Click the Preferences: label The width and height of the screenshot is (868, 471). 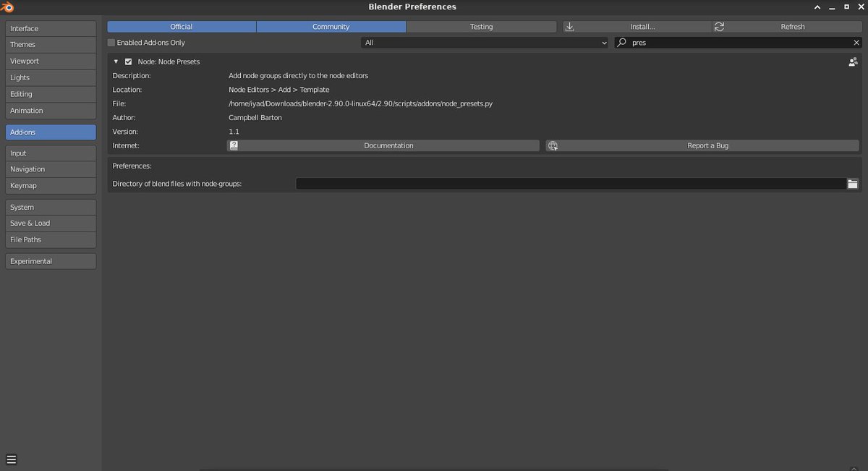coord(132,166)
